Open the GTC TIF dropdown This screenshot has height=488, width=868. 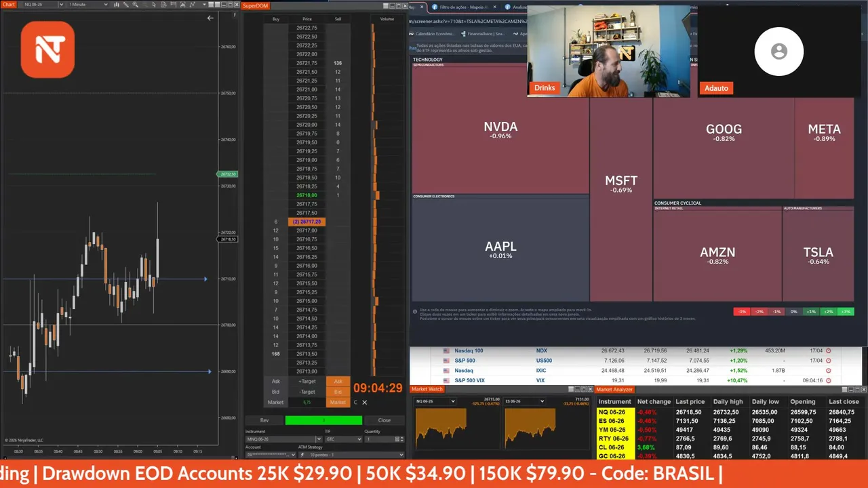pyautogui.click(x=344, y=439)
